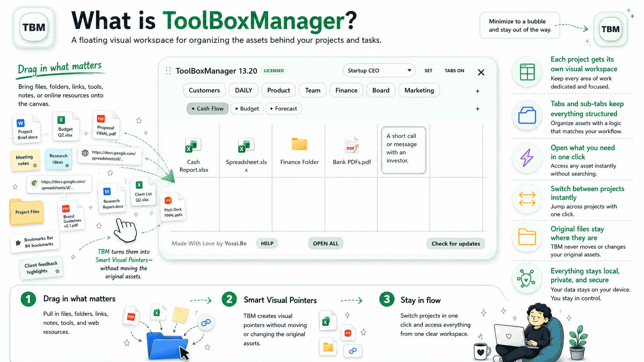Image resolution: width=644 pixels, height=362 pixels.
Task: Click the OPEN ALL button
Action: [325, 244]
